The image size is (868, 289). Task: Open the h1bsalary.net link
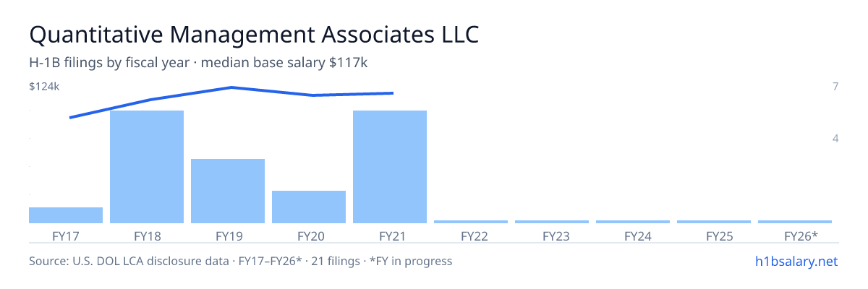tap(796, 261)
